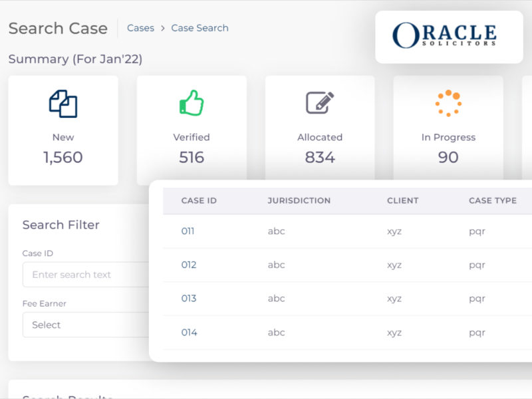Open case 011 from the table

coord(188,231)
